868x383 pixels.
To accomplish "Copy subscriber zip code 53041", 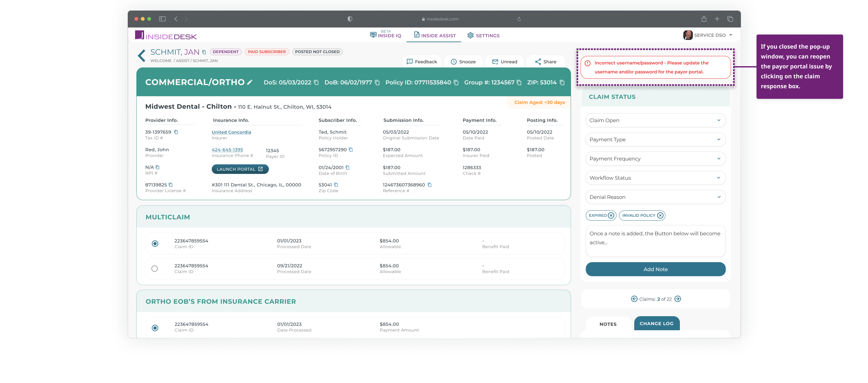I will coord(336,184).
